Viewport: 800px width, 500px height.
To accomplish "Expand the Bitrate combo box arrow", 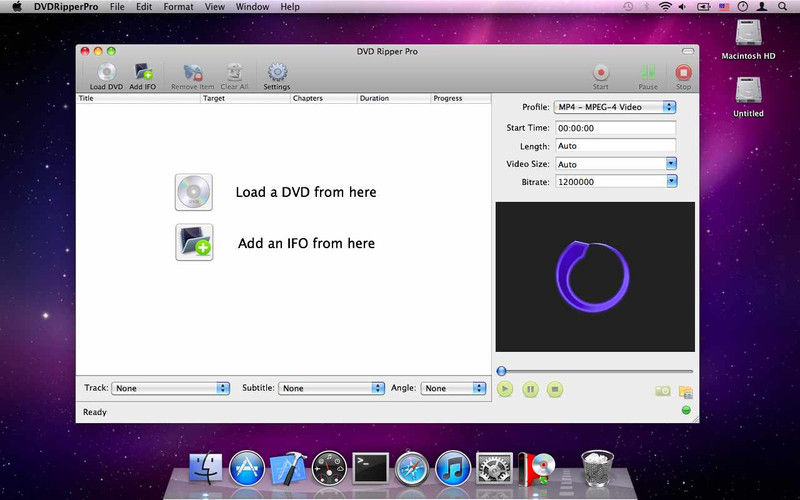I will pyautogui.click(x=672, y=181).
